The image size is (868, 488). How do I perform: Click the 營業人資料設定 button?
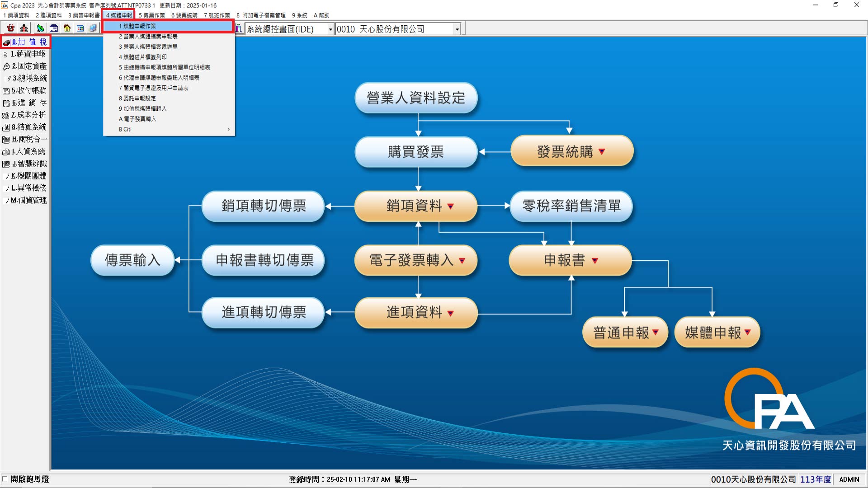tap(416, 98)
